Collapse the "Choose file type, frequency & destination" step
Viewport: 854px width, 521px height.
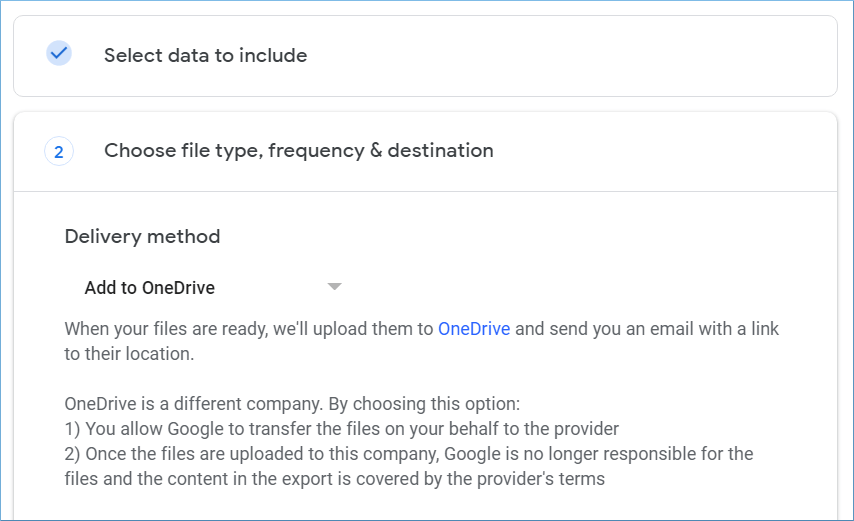tap(425, 151)
